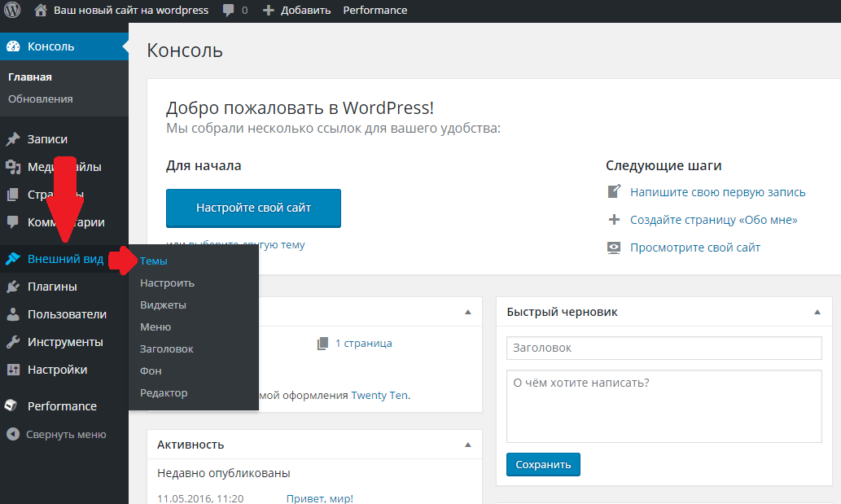Image resolution: width=841 pixels, height=504 pixels.
Task: Collapse the Активность panel
Action: [x=468, y=445]
